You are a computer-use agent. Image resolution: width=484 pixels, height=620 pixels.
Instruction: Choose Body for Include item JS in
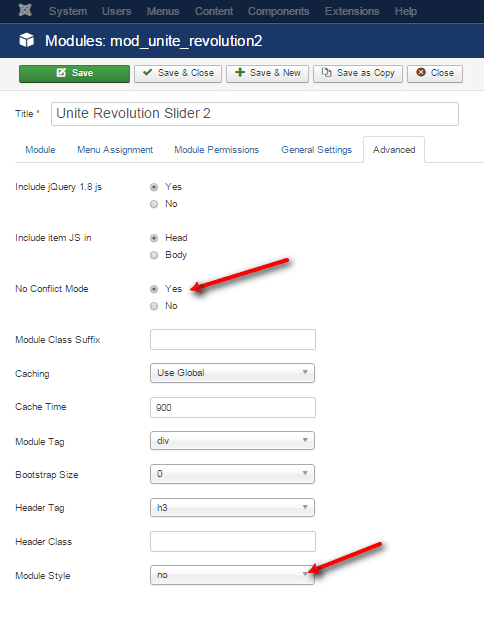[x=154, y=255]
